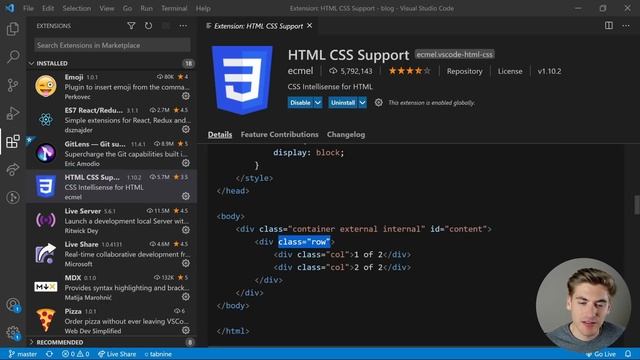Image resolution: width=640 pixels, height=360 pixels.
Task: Click the ecmel publisher name
Action: tap(300, 71)
